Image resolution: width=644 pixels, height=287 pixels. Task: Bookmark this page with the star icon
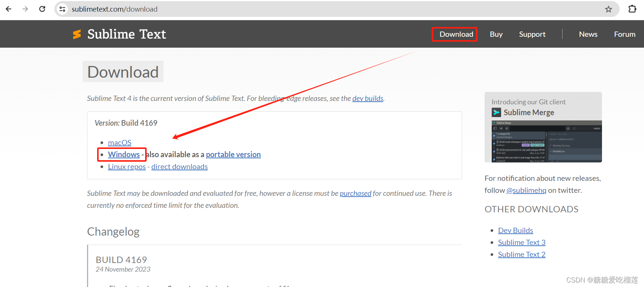click(x=608, y=9)
